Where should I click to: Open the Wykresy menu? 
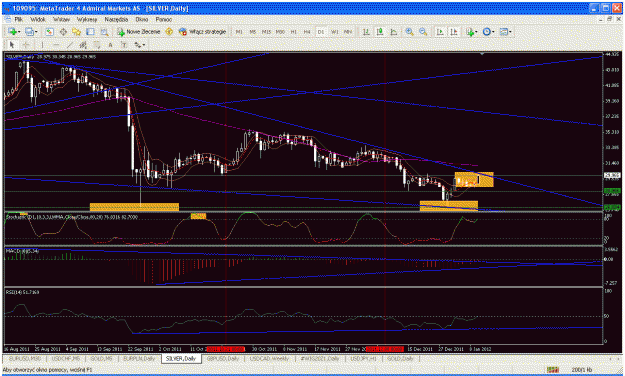tap(86, 19)
